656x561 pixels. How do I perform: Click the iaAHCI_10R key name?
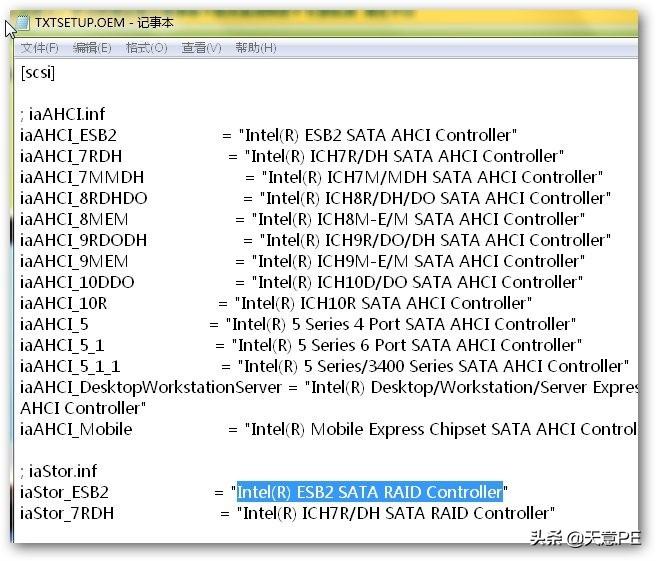64,303
